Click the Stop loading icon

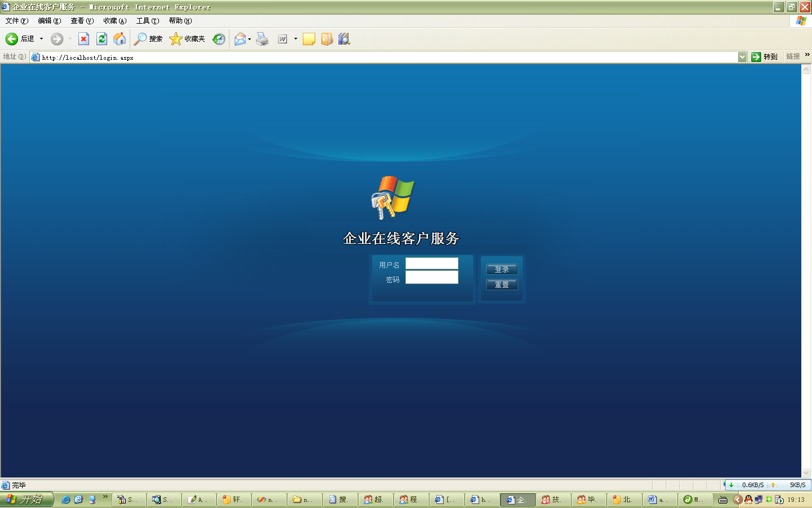pos(83,39)
